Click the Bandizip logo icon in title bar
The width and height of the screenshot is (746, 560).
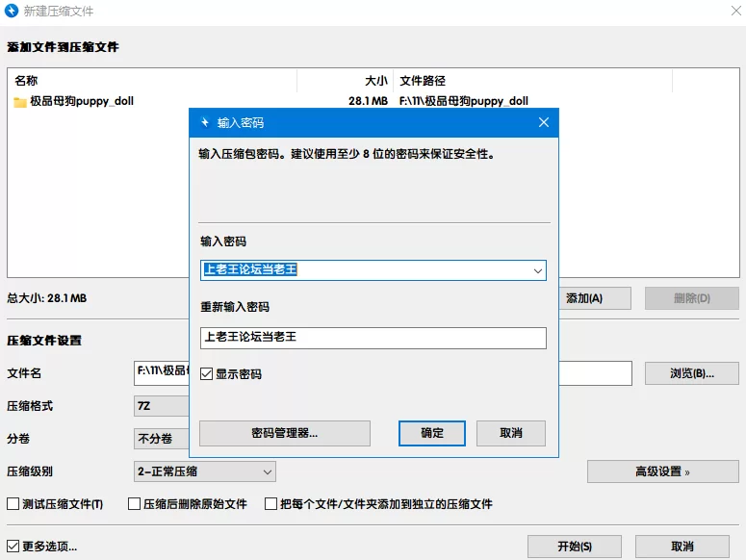point(11,11)
